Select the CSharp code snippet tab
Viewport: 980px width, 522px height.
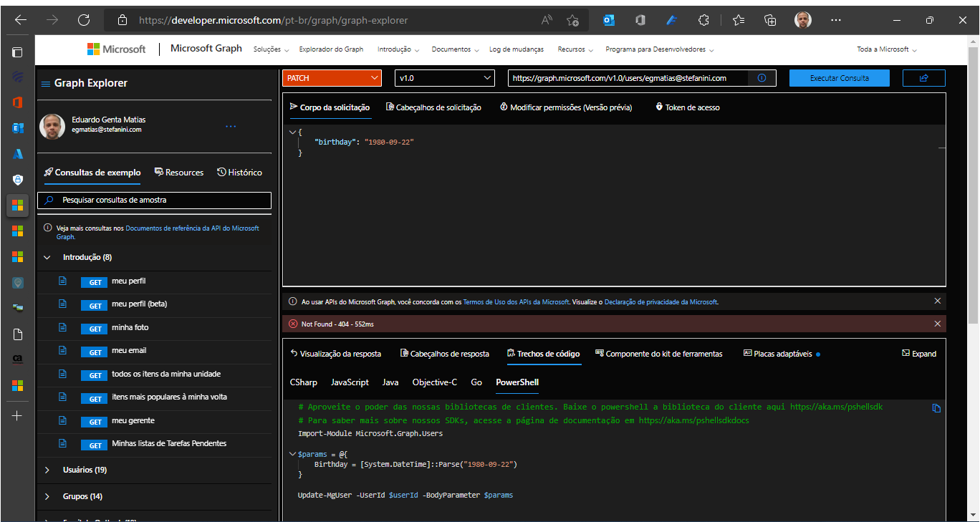click(x=303, y=382)
